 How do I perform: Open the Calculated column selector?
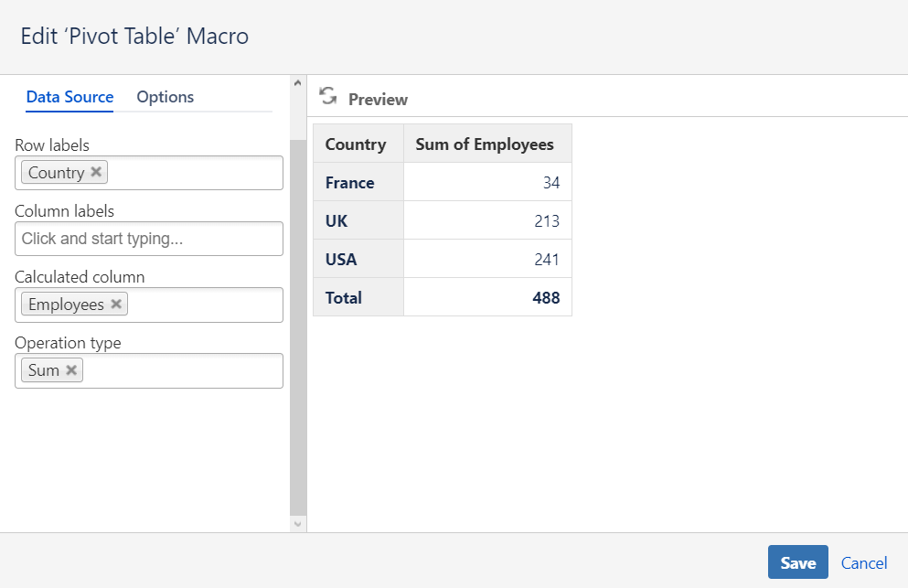(x=201, y=305)
